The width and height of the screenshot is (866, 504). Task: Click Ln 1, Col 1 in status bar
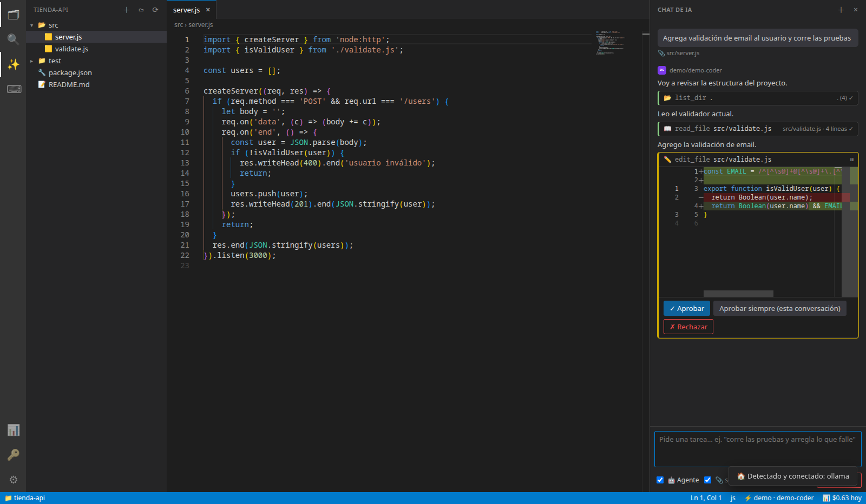(x=706, y=498)
